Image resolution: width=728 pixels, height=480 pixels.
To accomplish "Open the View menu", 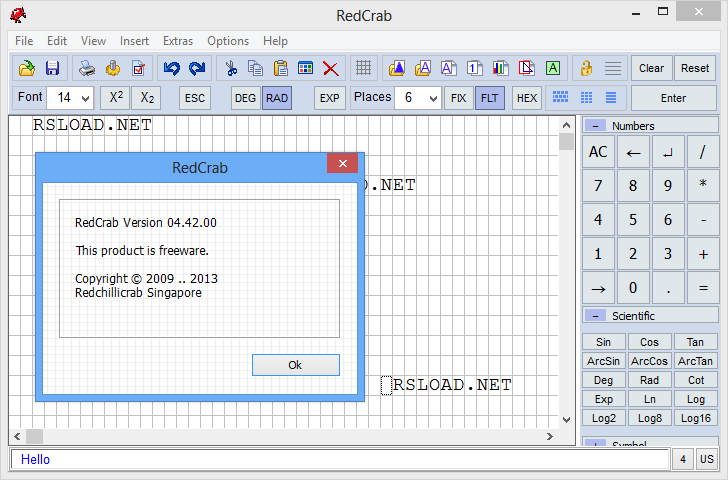I will (x=93, y=41).
